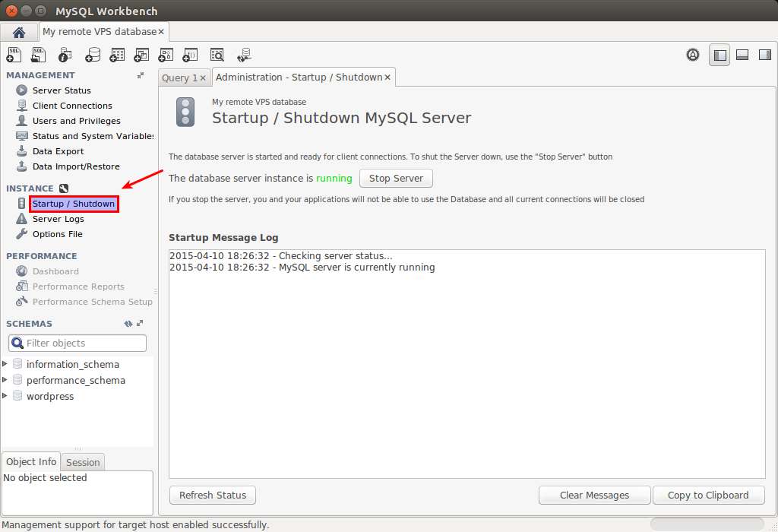Image resolution: width=778 pixels, height=532 pixels.
Task: Collapse the Management section icon
Action: [x=141, y=75]
